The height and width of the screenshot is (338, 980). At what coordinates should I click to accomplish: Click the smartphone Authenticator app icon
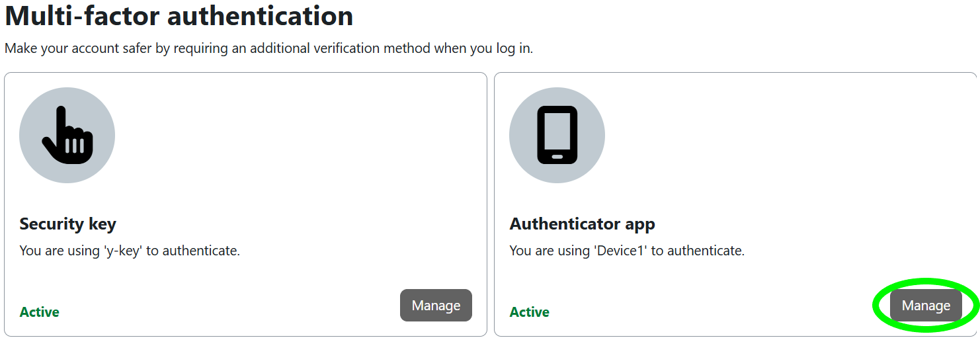pos(557,135)
